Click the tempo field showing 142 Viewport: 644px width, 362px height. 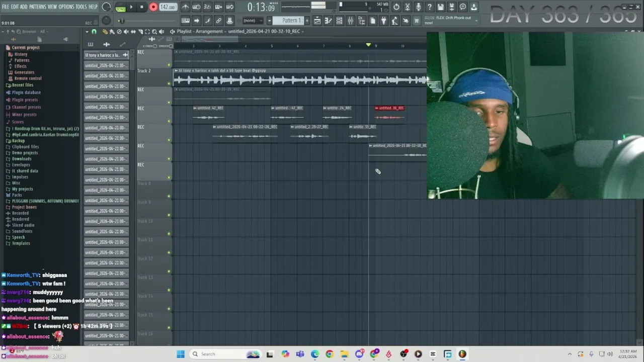click(168, 7)
